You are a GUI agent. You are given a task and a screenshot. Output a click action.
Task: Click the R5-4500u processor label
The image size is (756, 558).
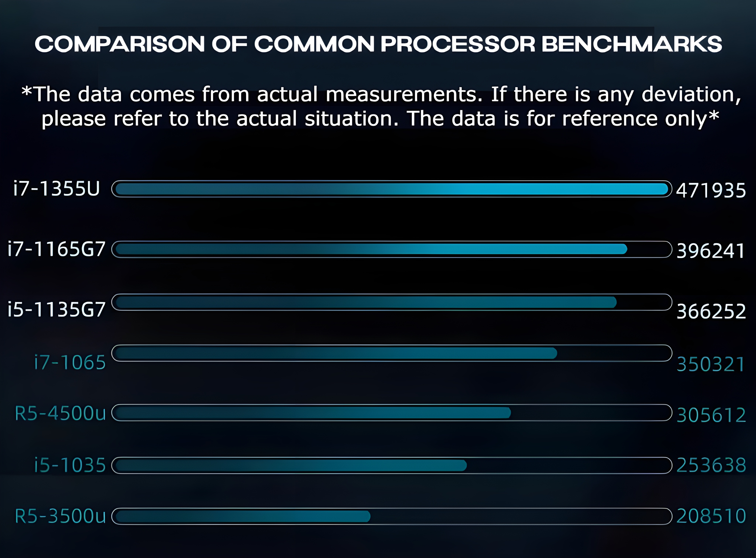(x=61, y=413)
